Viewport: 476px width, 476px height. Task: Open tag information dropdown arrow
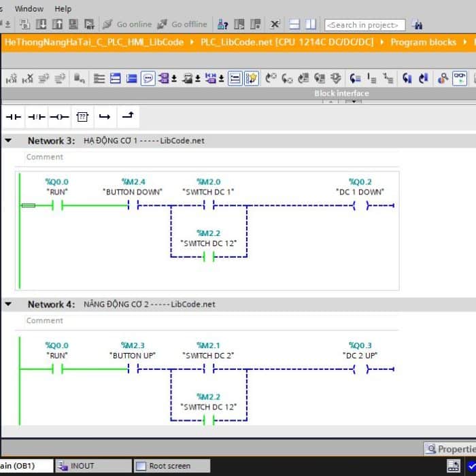198,79
